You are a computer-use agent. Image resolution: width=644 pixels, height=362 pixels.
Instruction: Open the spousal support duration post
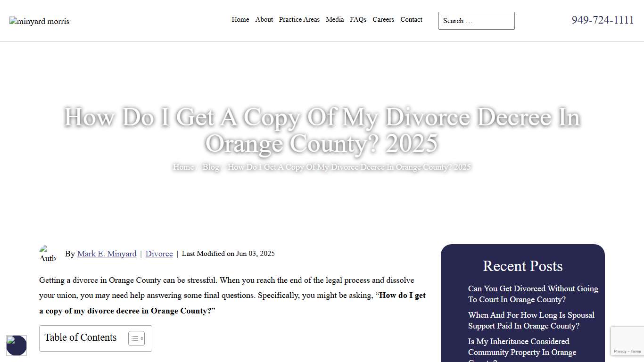click(x=531, y=320)
